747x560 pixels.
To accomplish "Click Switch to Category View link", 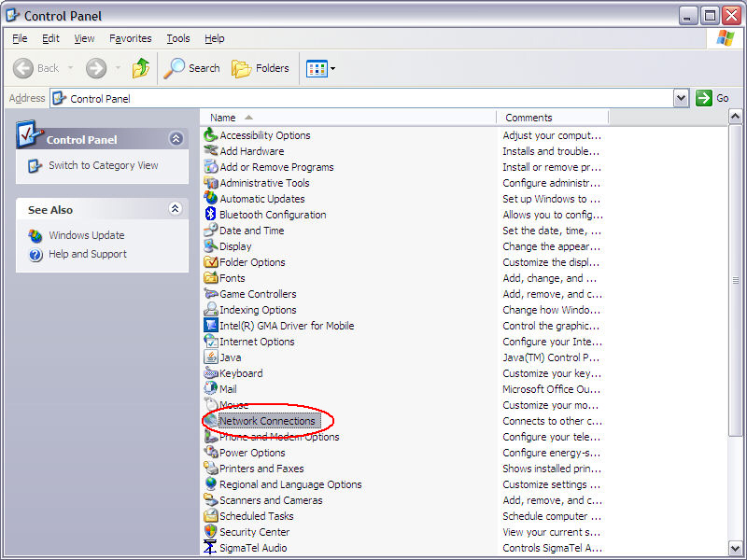I will coord(103,165).
